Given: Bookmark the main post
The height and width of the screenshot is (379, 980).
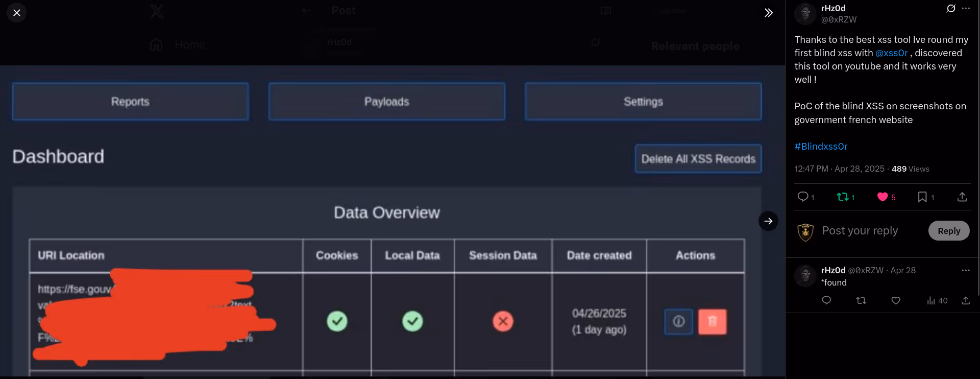Looking at the screenshot, I should click(922, 197).
